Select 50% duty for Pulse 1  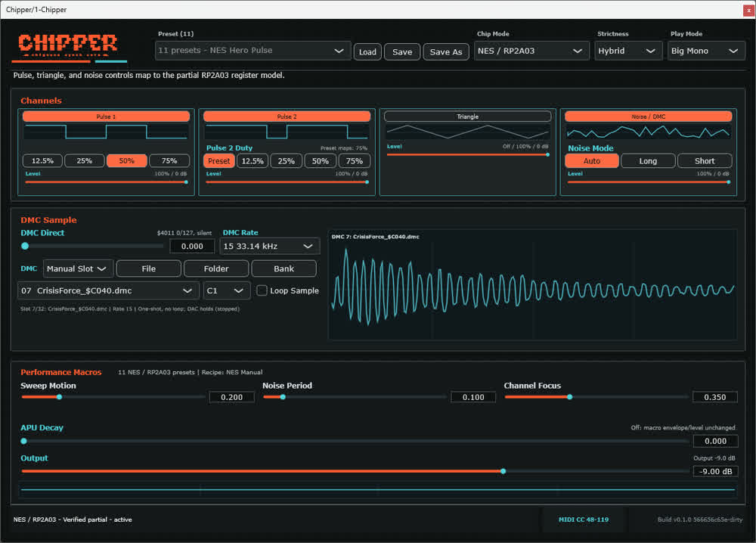(127, 160)
